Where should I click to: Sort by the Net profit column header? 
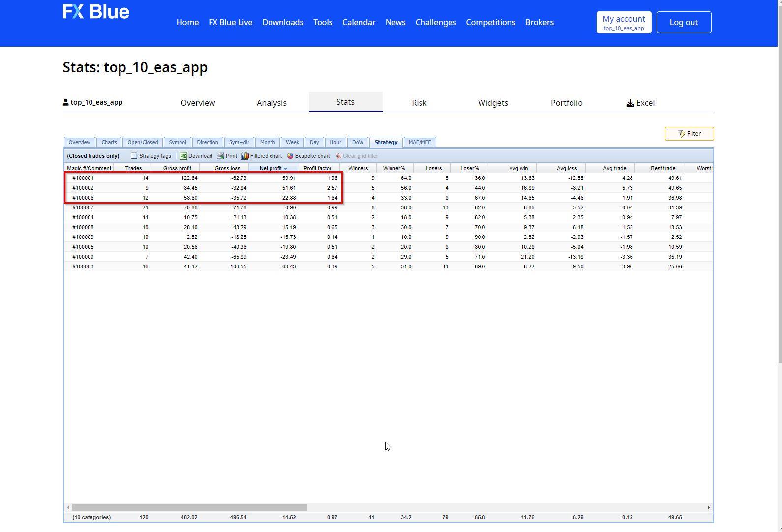[x=273, y=168]
